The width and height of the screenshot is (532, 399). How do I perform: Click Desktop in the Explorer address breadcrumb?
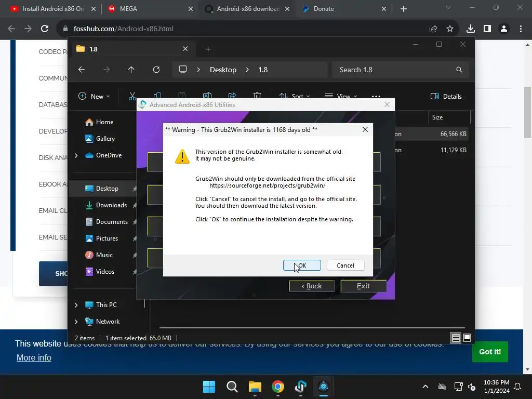click(x=223, y=70)
